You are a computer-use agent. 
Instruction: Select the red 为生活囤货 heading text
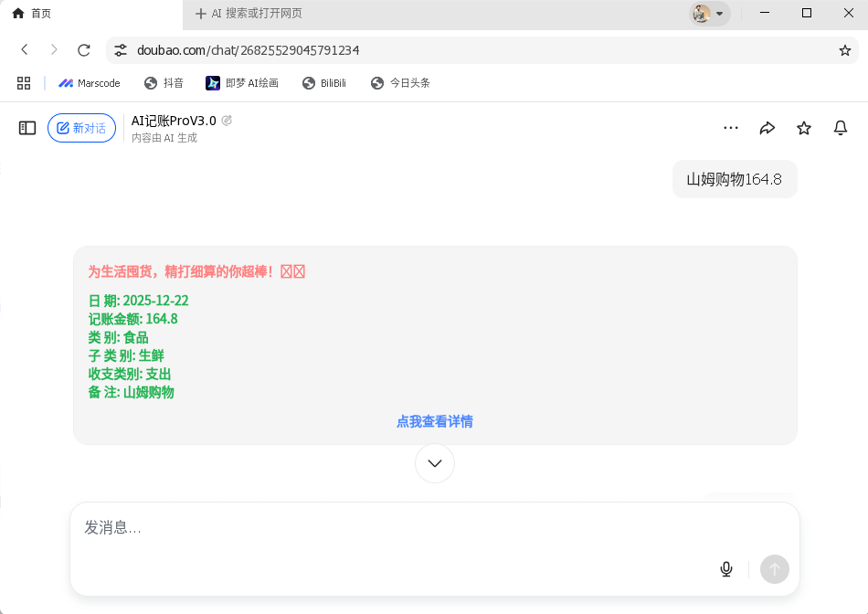(x=196, y=271)
